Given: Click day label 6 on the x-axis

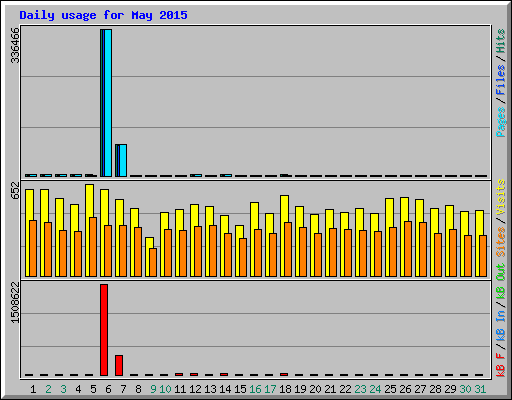Looking at the screenshot, I should point(108,389).
